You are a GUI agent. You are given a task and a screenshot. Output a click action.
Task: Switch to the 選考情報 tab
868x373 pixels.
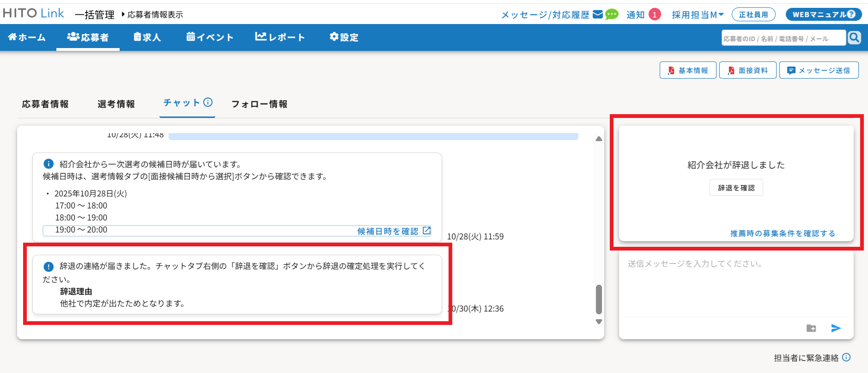click(x=116, y=104)
